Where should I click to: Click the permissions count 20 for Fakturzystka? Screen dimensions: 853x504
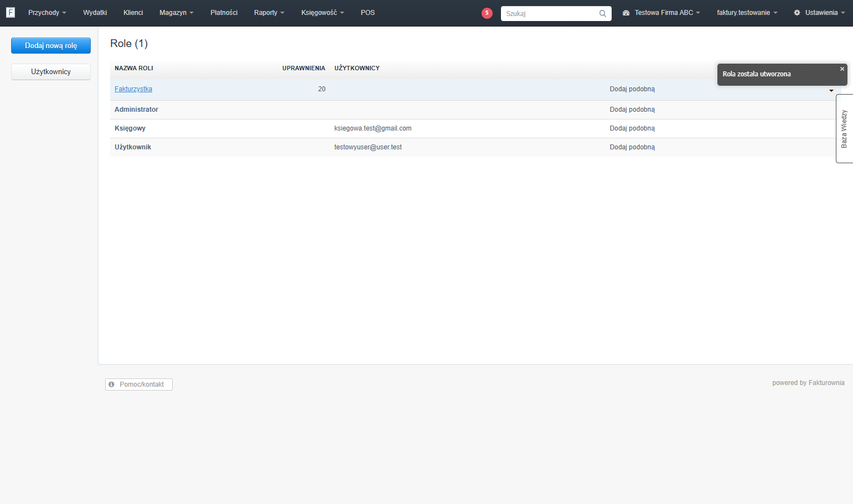click(322, 89)
